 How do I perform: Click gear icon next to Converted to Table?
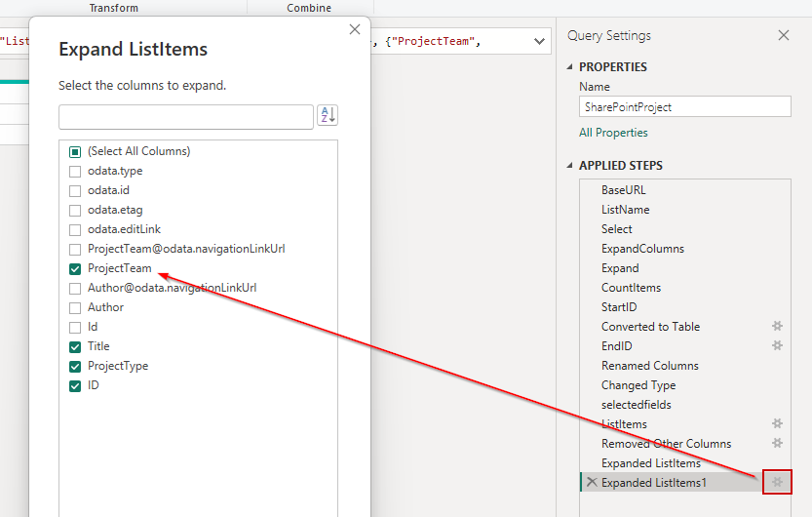pos(777,327)
